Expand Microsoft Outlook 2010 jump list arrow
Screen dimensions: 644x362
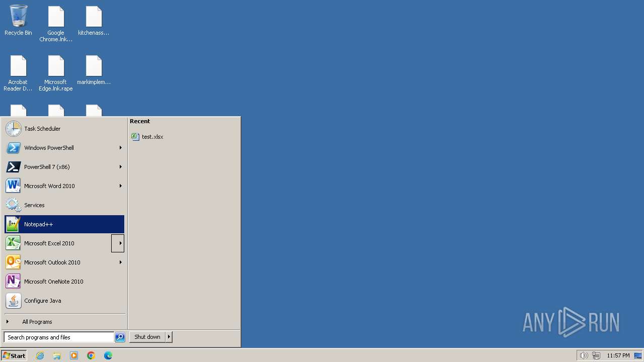(x=120, y=262)
